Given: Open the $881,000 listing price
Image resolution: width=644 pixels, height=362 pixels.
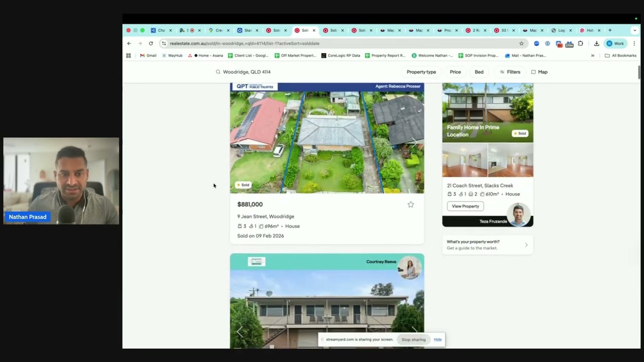Looking at the screenshot, I should tap(250, 204).
